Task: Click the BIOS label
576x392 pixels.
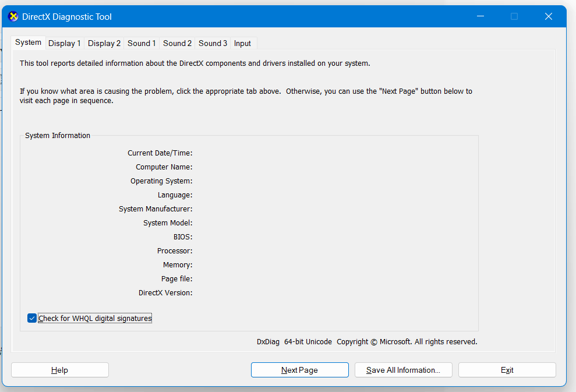Action: click(x=182, y=237)
